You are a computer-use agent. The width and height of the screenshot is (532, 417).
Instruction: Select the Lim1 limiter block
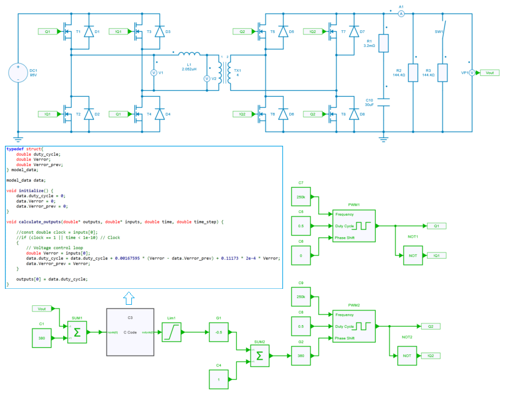[x=171, y=332]
